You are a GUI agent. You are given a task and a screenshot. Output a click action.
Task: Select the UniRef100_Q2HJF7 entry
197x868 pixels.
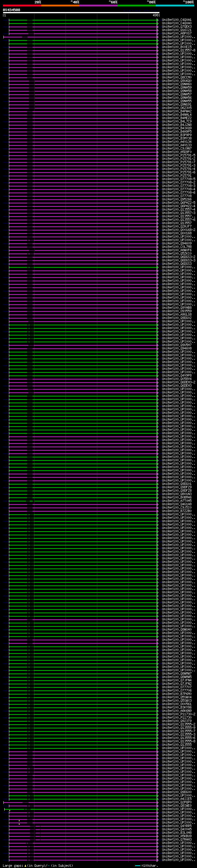coord(177,226)
